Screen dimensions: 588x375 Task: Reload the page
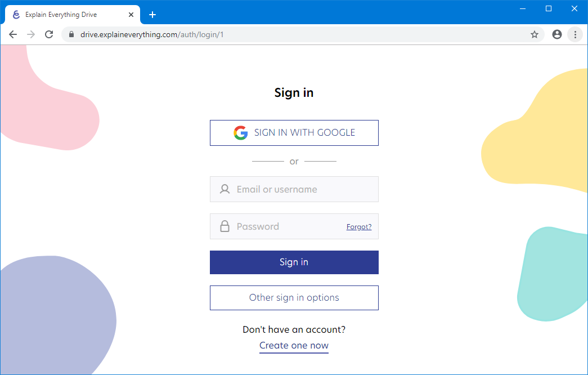(x=49, y=34)
